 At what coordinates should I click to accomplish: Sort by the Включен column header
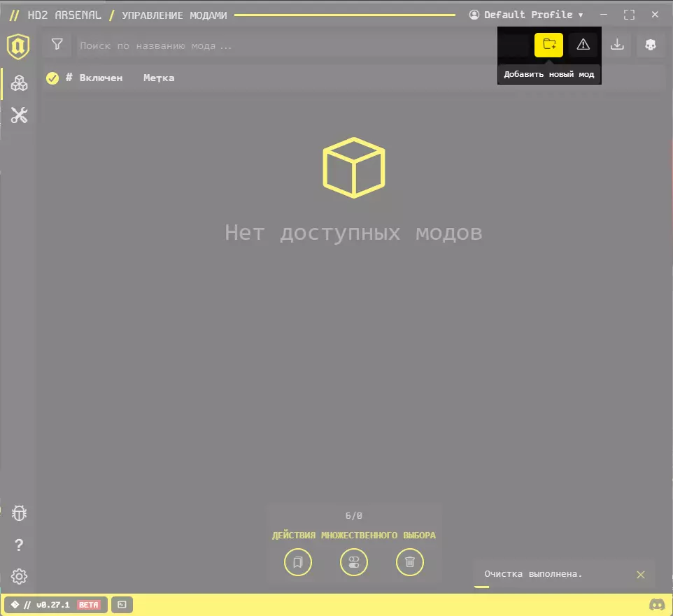(x=101, y=78)
